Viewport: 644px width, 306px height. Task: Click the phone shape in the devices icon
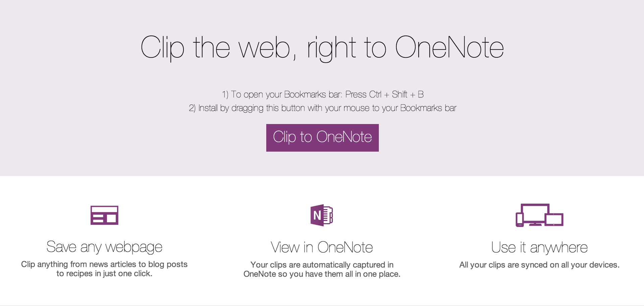coord(520,220)
